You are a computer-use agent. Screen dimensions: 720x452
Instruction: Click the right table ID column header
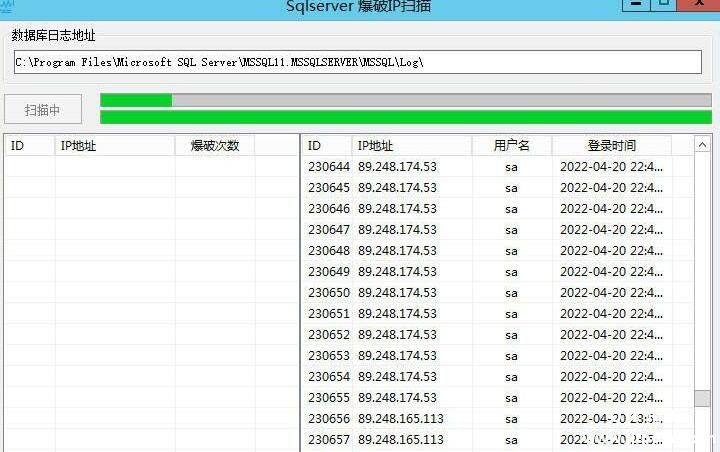(327, 146)
